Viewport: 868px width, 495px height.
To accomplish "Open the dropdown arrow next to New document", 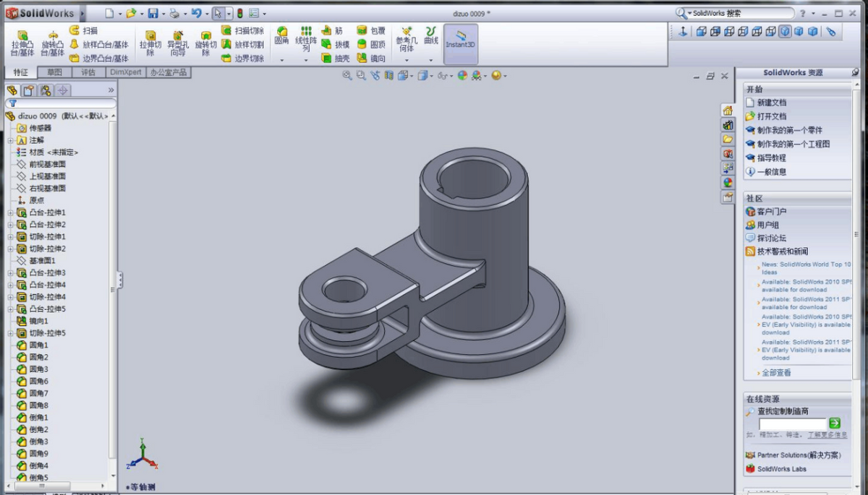I will [x=119, y=13].
